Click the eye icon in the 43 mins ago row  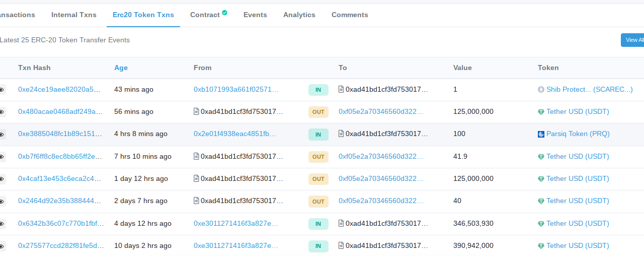point(2,90)
